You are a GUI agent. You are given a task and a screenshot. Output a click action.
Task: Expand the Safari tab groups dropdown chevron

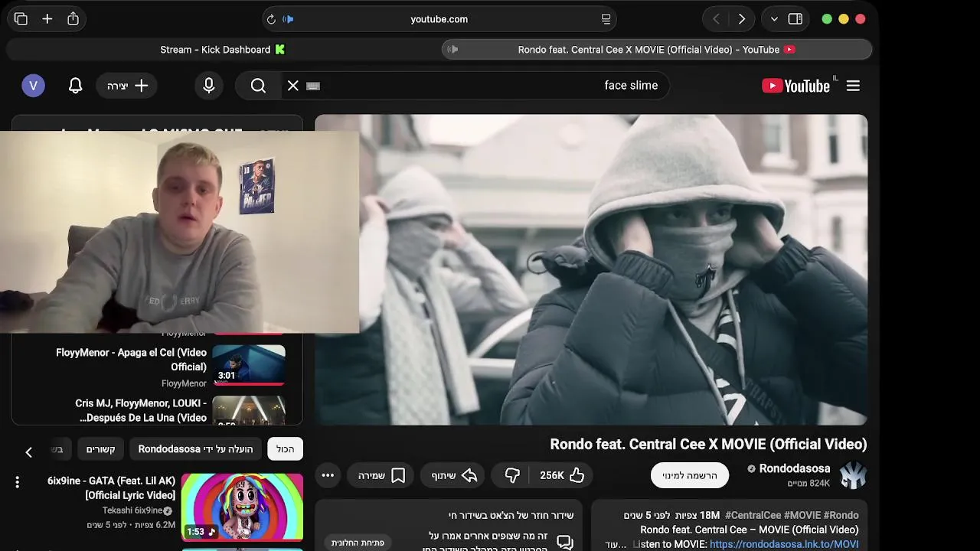774,19
